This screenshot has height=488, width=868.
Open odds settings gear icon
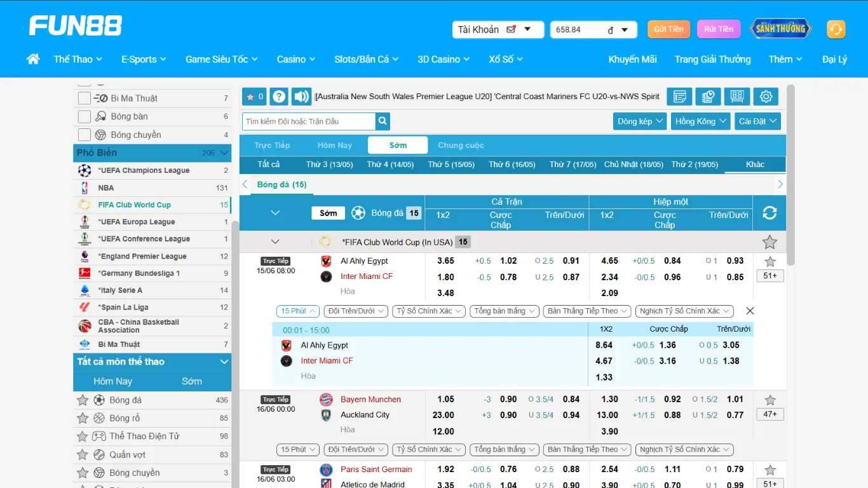point(766,97)
